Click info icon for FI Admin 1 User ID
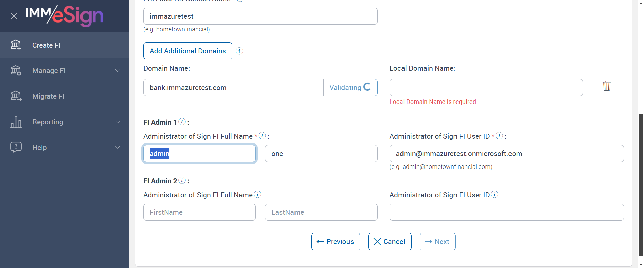The image size is (644, 268). (499, 136)
